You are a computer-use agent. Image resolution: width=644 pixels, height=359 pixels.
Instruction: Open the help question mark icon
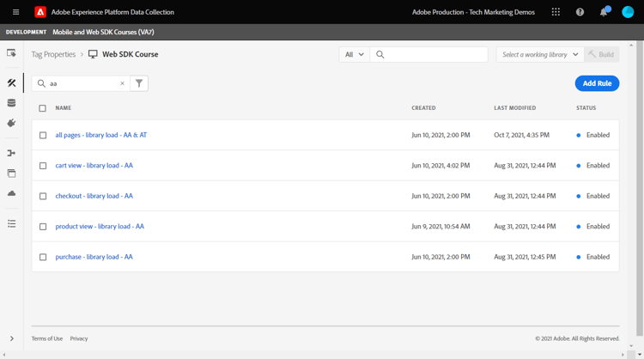pyautogui.click(x=580, y=12)
